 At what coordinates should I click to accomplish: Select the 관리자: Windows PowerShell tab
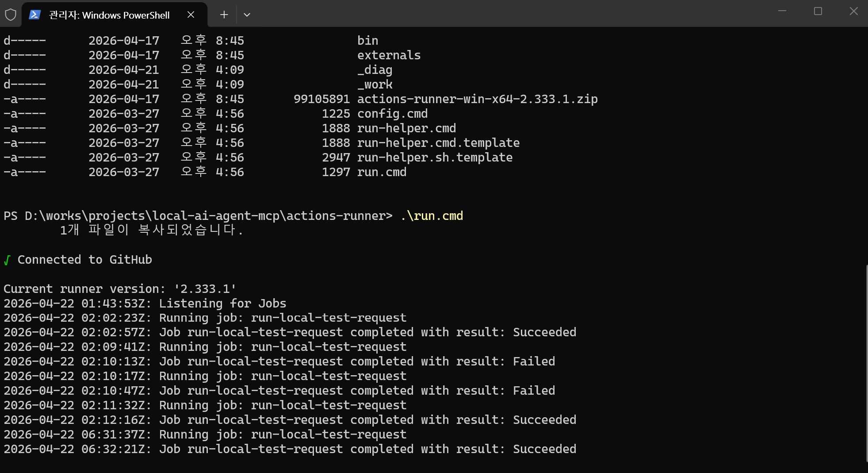[109, 15]
